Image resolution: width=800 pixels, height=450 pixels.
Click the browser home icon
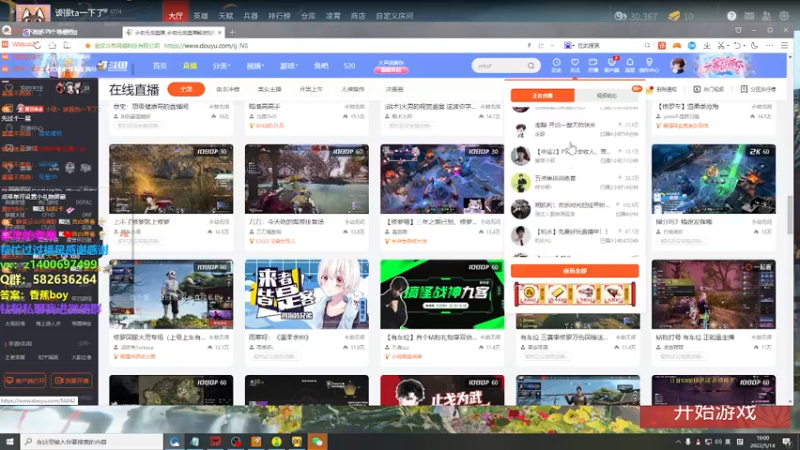(52, 45)
